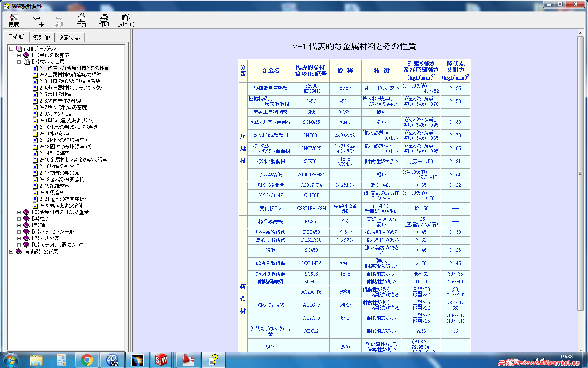Click the SCM435 cell in the table

pos(312,122)
